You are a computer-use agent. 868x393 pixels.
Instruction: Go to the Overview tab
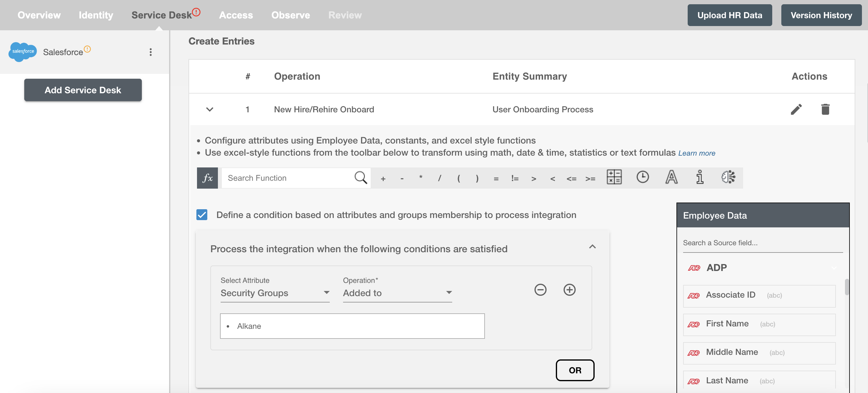point(39,15)
